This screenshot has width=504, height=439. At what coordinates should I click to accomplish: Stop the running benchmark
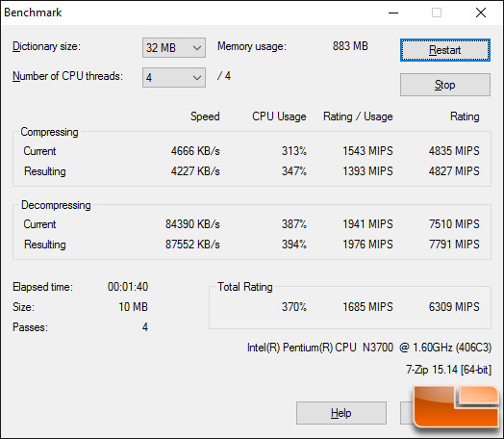tap(445, 85)
